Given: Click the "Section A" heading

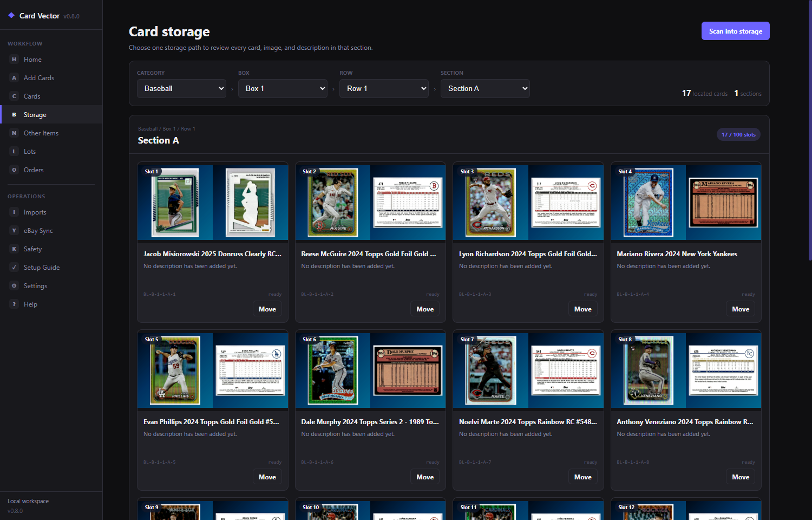Looking at the screenshot, I should pos(159,141).
